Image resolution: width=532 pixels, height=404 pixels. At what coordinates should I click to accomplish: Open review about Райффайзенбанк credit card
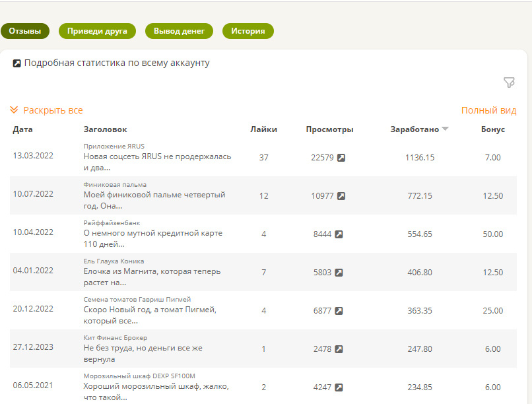[x=152, y=239]
